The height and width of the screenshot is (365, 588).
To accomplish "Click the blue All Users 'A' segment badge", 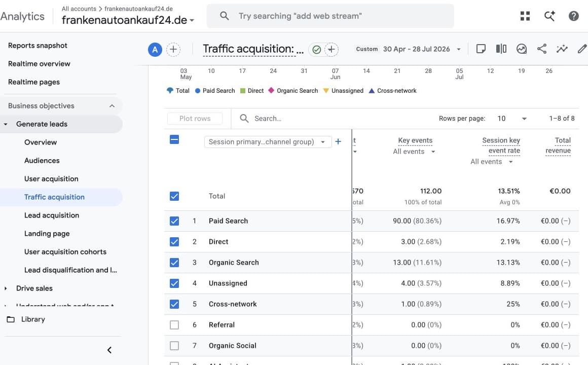I will (155, 50).
